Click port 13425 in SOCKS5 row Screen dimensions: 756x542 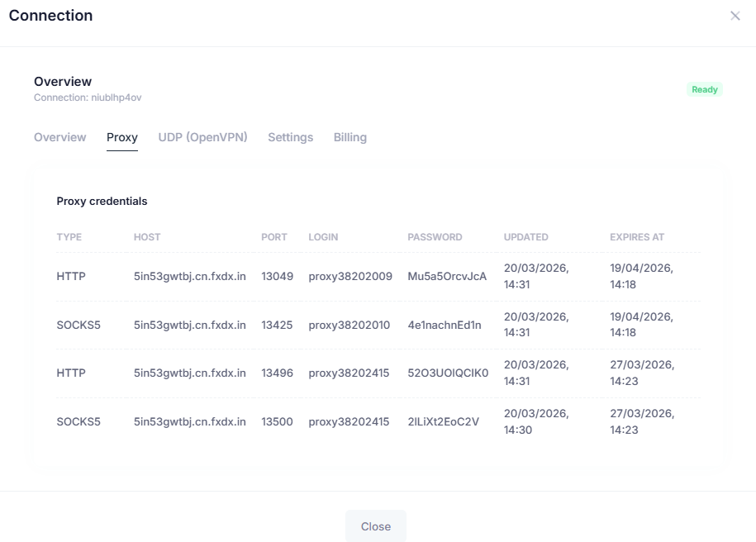tap(277, 325)
